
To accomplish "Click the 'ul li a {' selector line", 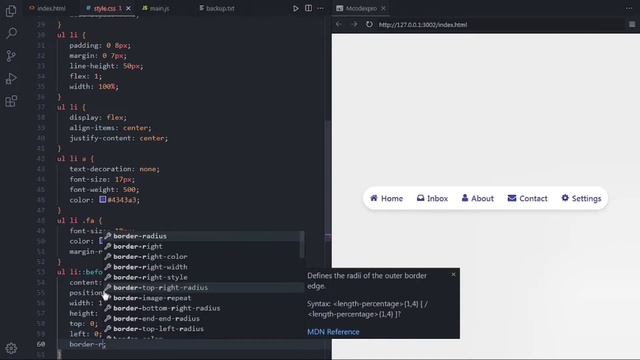I will [76, 159].
